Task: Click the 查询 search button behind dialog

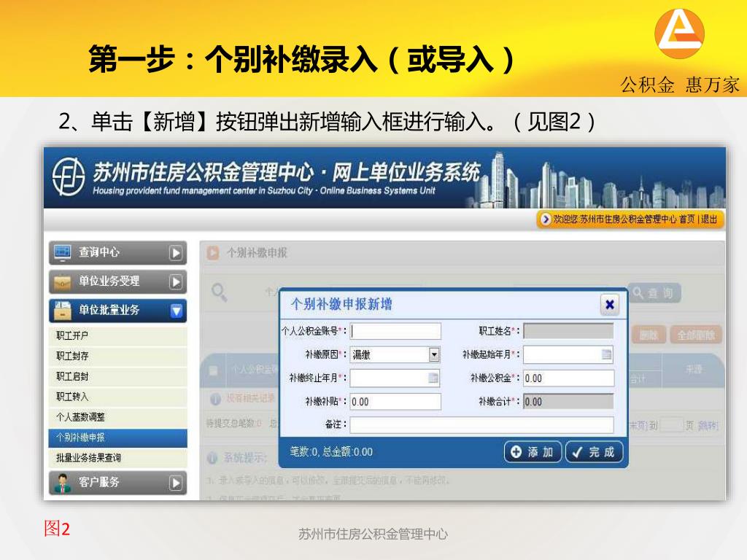Action: pyautogui.click(x=654, y=293)
